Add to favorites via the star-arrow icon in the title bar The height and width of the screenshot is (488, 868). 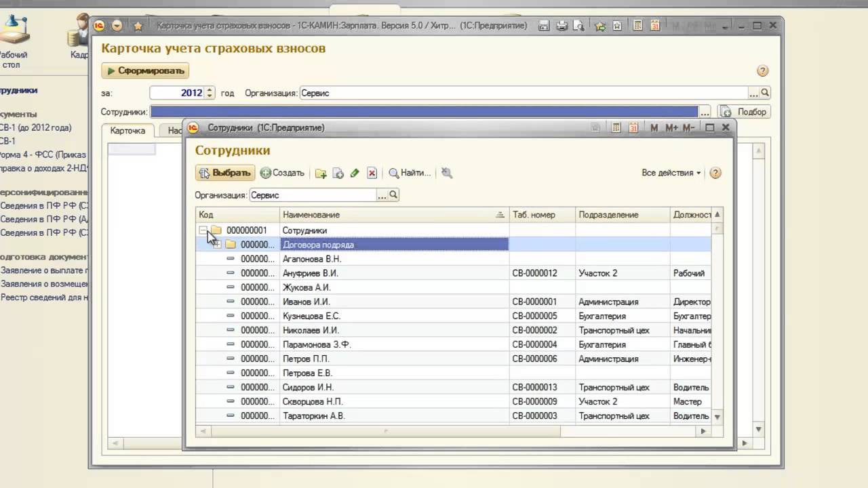600,26
